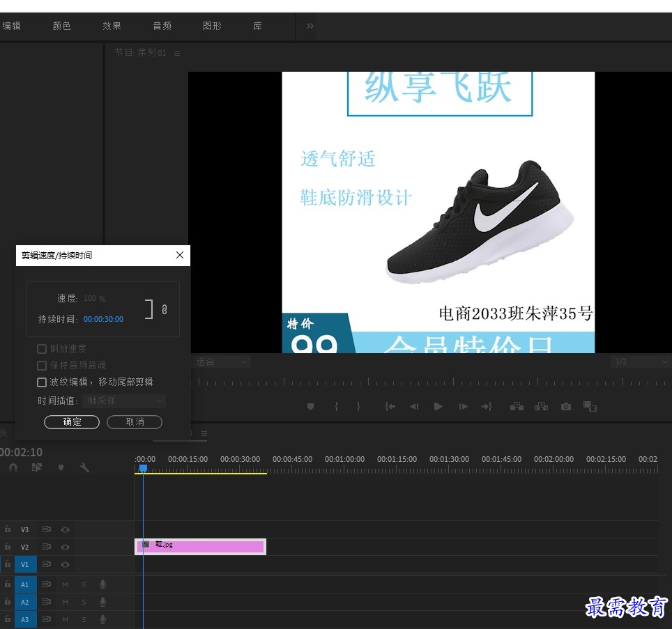Export a frame with the camera icon
This screenshot has height=629, width=672.
tap(566, 406)
